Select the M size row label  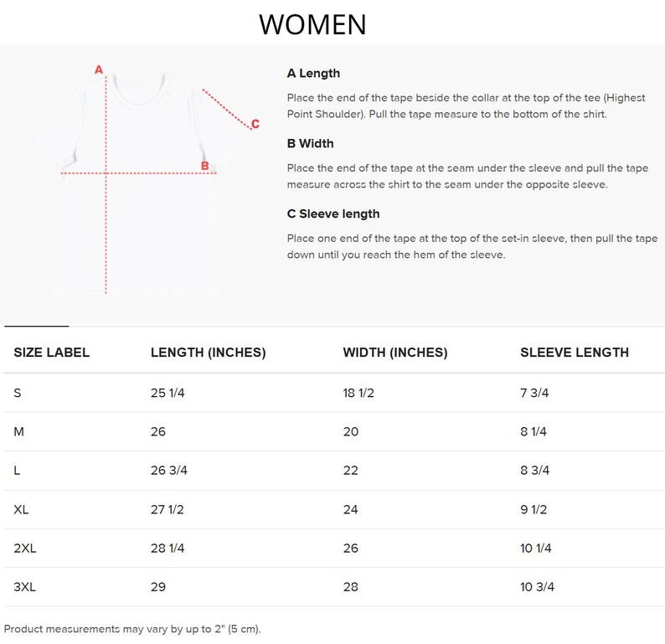[18, 431]
